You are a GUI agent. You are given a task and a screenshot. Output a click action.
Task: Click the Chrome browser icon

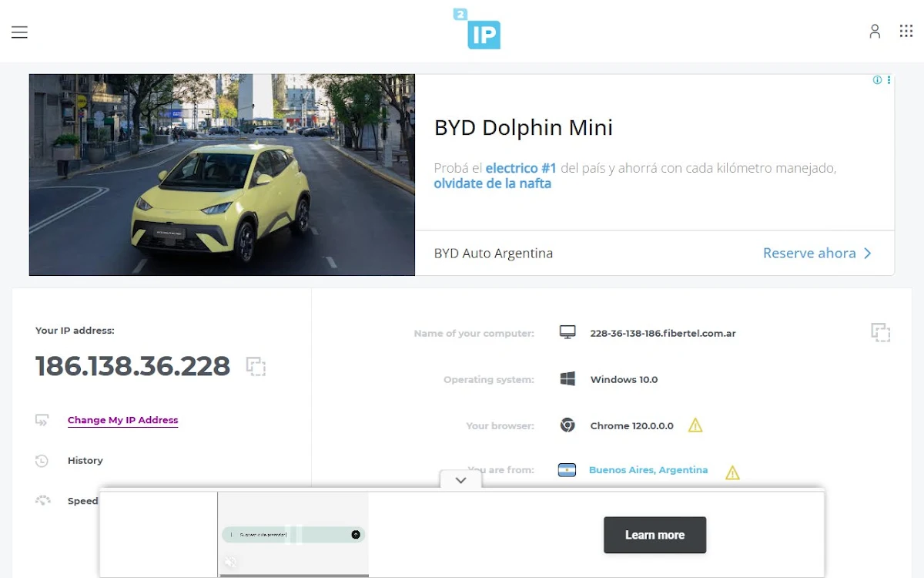[x=567, y=425]
